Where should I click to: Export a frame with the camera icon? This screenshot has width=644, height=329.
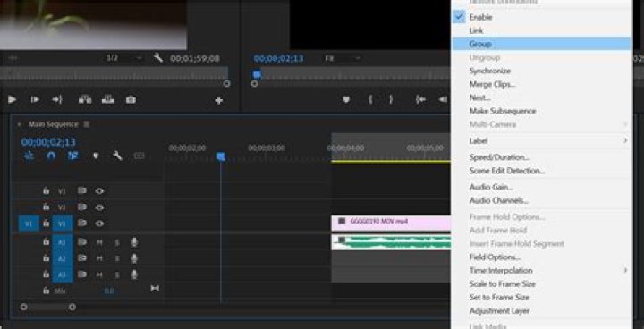pyautogui.click(x=131, y=99)
